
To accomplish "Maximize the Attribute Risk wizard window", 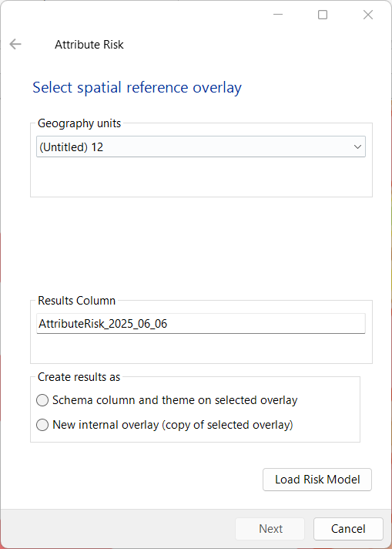I will pos(323,15).
